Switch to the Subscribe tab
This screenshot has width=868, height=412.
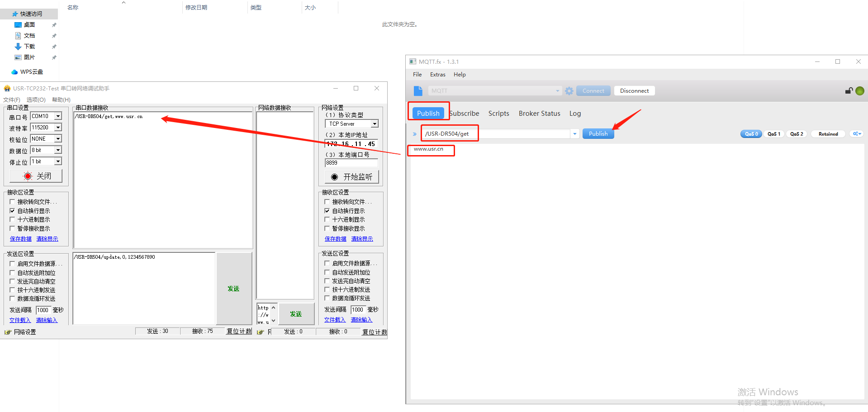tap(464, 114)
